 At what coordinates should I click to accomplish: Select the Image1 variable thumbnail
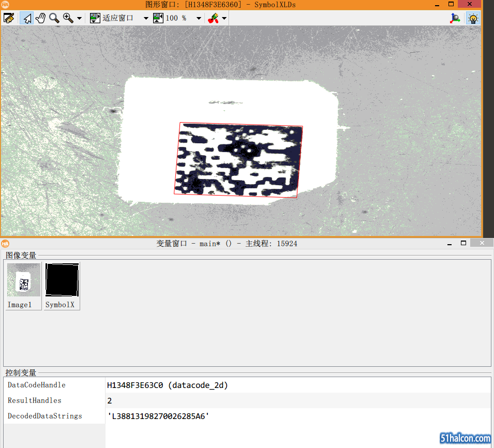pyautogui.click(x=24, y=286)
